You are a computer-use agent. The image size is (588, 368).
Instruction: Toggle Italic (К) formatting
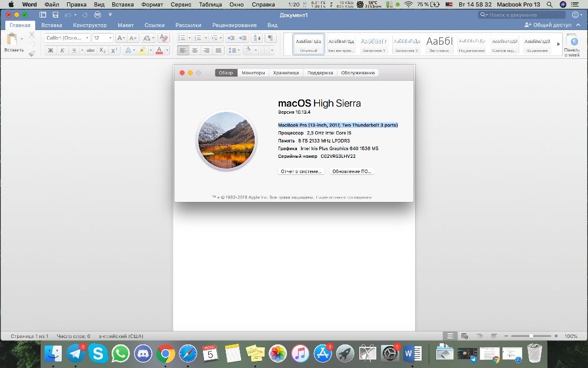coord(62,50)
